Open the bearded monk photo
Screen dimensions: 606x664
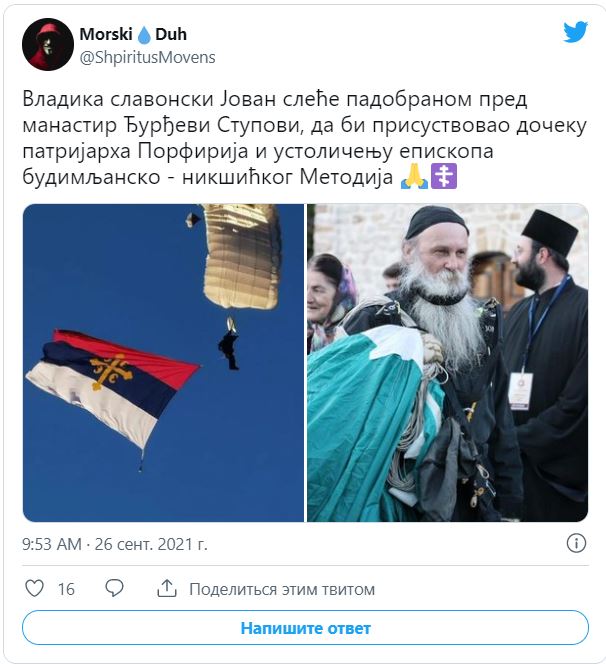coord(448,363)
